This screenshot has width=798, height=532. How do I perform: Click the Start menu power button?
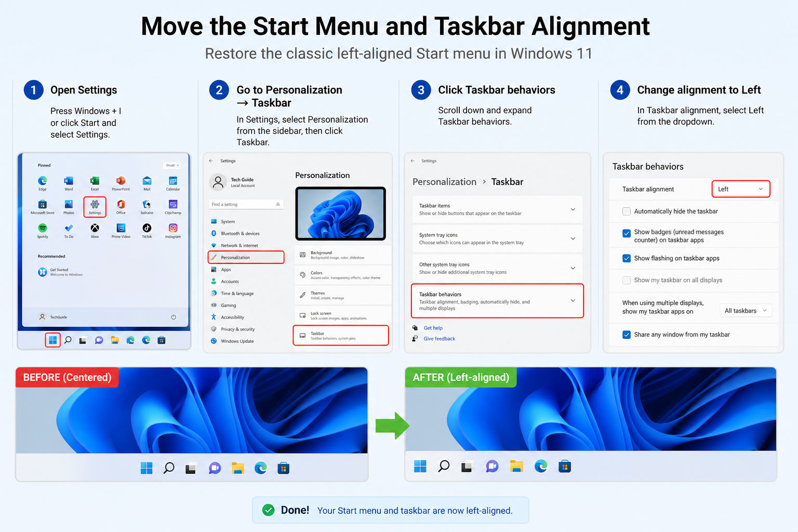click(174, 317)
